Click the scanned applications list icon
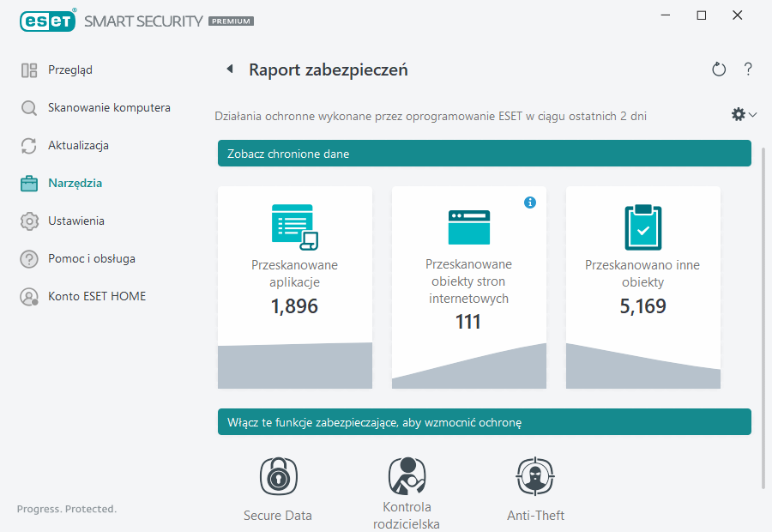The image size is (772, 532). [x=294, y=226]
